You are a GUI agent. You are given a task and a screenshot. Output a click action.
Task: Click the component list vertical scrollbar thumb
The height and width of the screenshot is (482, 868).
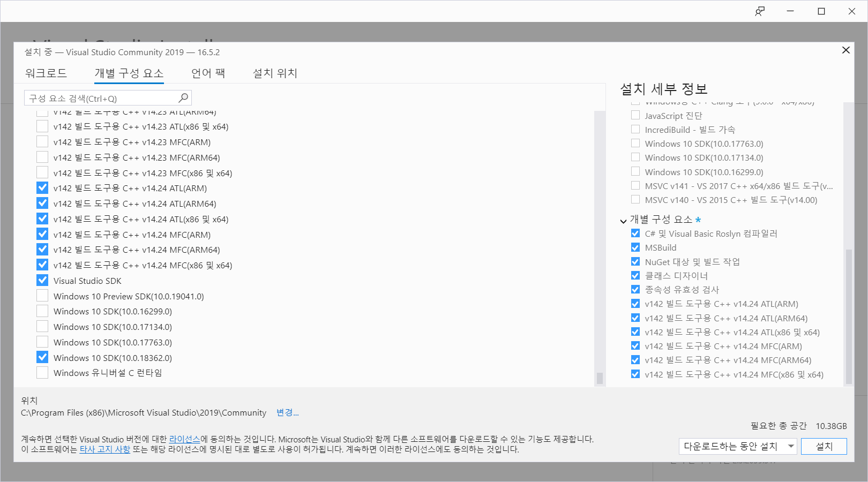click(x=600, y=378)
